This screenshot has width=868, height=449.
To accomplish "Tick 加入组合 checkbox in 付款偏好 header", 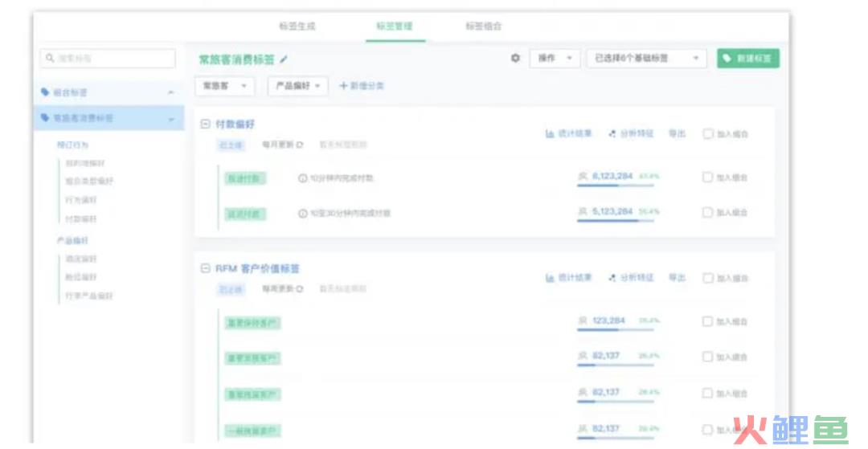I will coord(708,134).
